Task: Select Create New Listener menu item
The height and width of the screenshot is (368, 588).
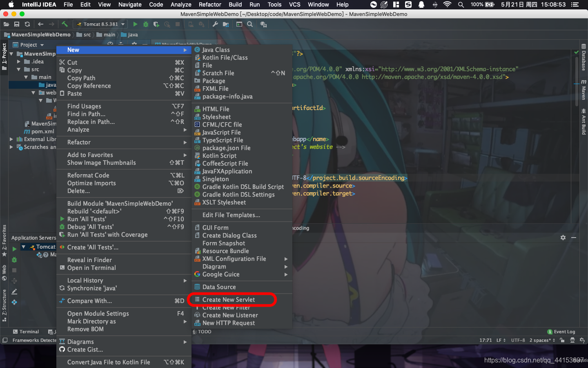Action: pos(242,315)
